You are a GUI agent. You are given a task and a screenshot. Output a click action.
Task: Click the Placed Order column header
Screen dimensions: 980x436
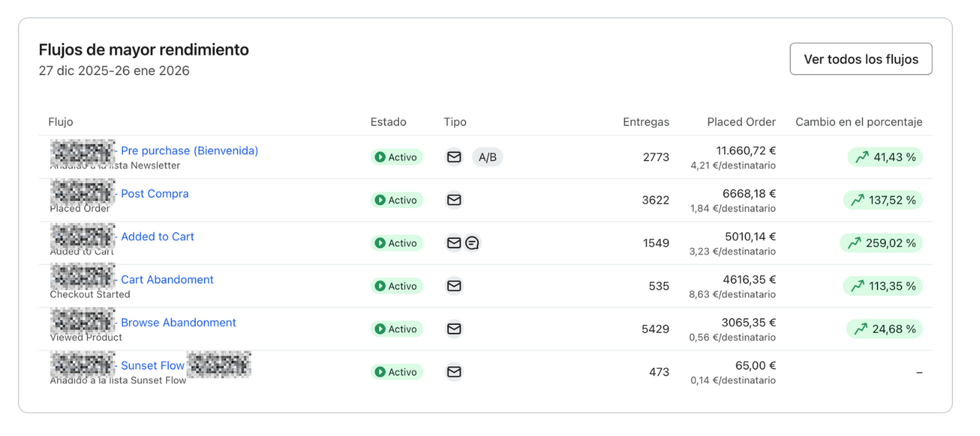click(x=741, y=122)
